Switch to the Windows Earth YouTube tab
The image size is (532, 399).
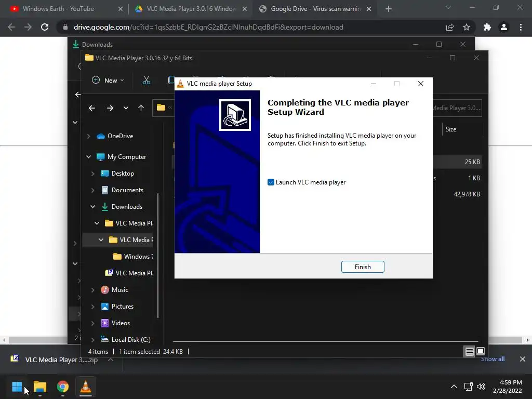(x=58, y=9)
